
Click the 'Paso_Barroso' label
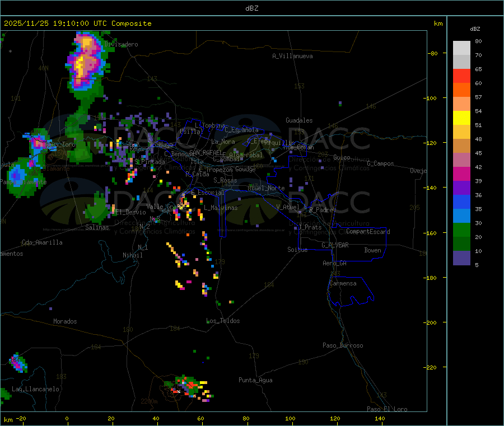[343, 345]
